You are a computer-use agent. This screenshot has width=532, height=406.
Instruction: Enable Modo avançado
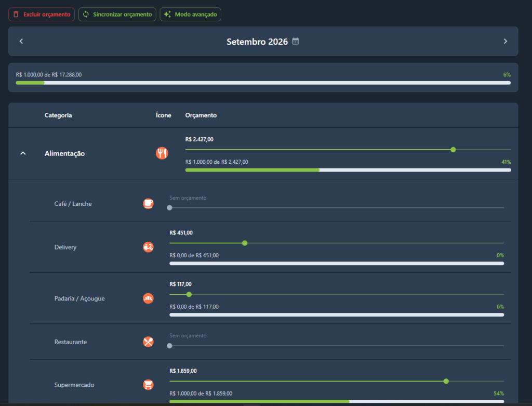190,14
